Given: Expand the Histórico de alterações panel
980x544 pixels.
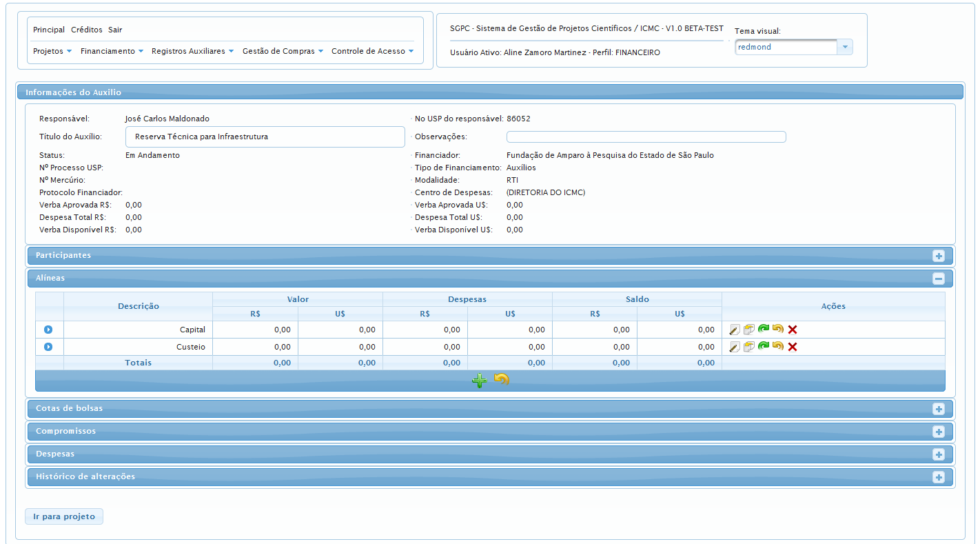Looking at the screenshot, I should 938,477.
